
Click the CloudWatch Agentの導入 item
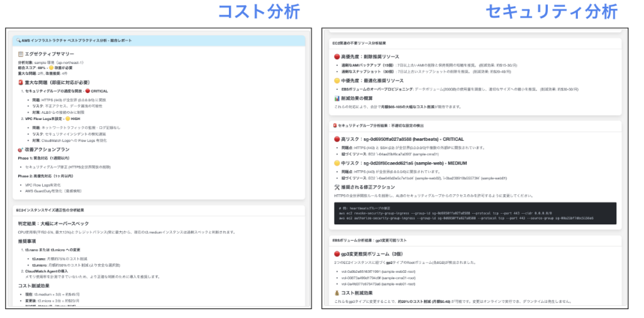coord(47,271)
